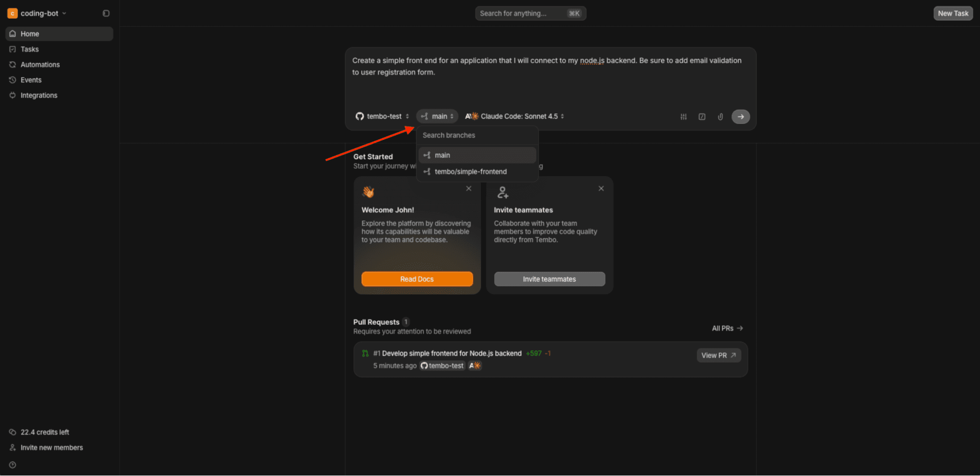Click the New Task button
The width and height of the screenshot is (980, 476).
pyautogui.click(x=953, y=13)
